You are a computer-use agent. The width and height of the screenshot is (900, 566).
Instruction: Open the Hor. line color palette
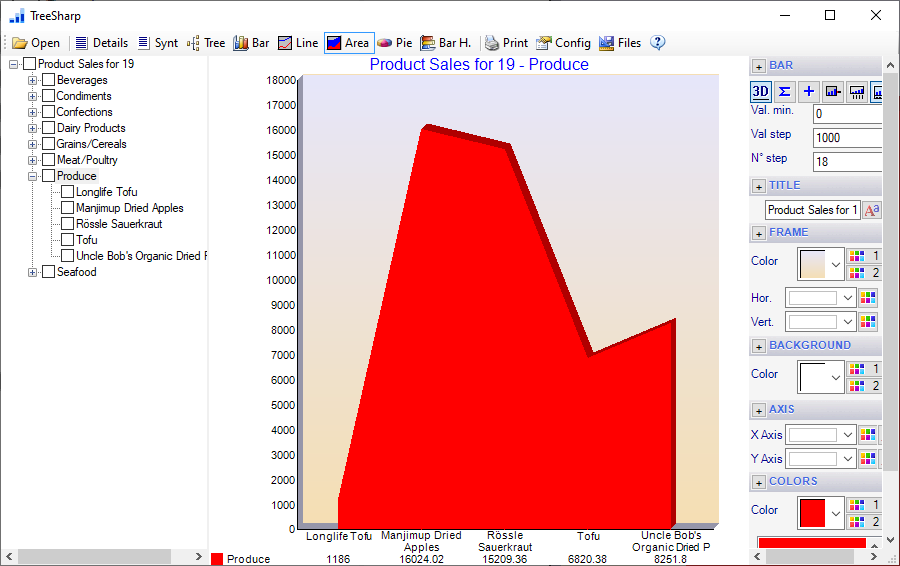[868, 298]
